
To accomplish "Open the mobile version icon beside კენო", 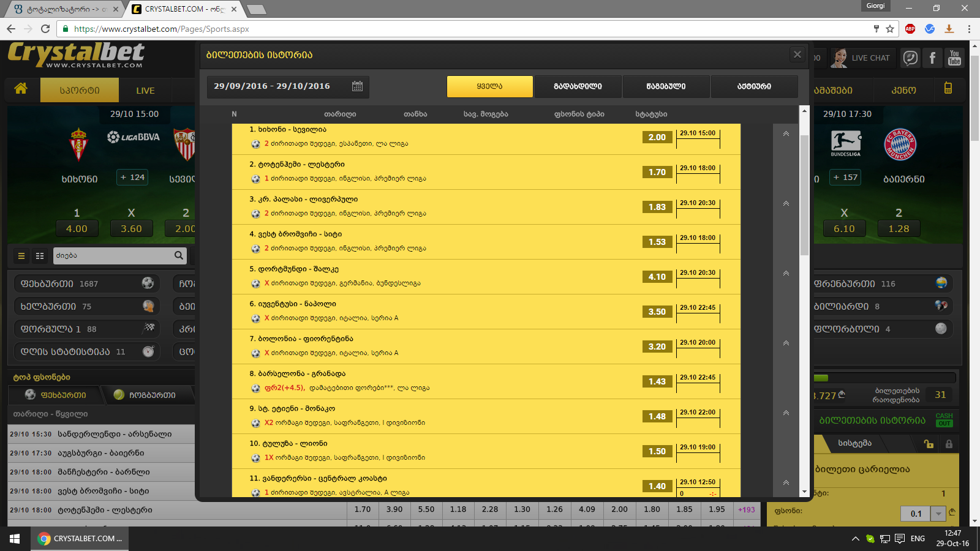I will pyautogui.click(x=948, y=88).
